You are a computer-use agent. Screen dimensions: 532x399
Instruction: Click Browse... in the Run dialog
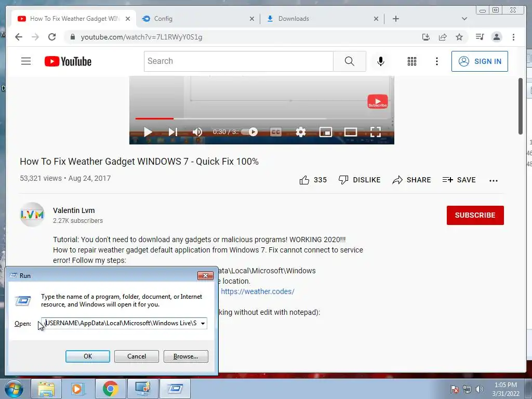pos(185,356)
